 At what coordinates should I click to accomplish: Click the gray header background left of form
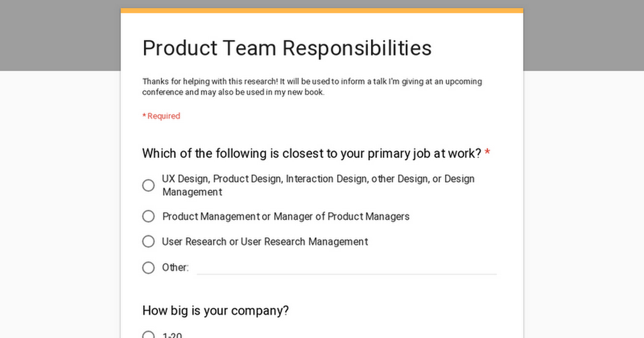[60, 35]
